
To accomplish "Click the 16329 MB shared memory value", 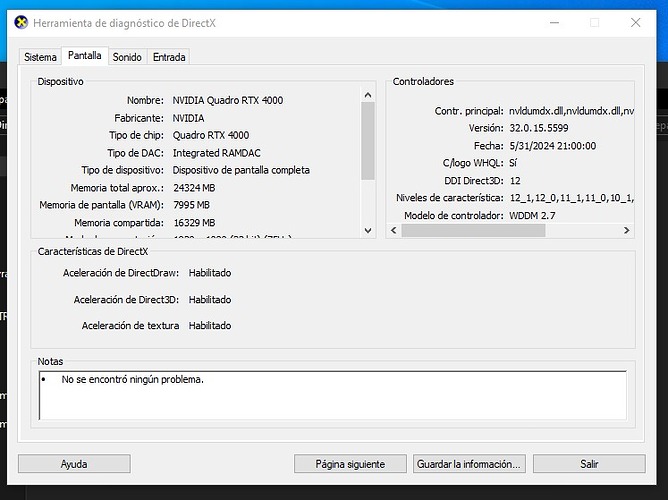I will tap(194, 223).
